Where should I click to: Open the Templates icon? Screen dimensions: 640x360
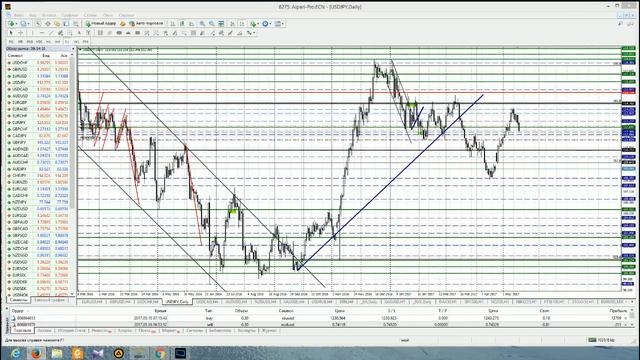tap(278, 24)
